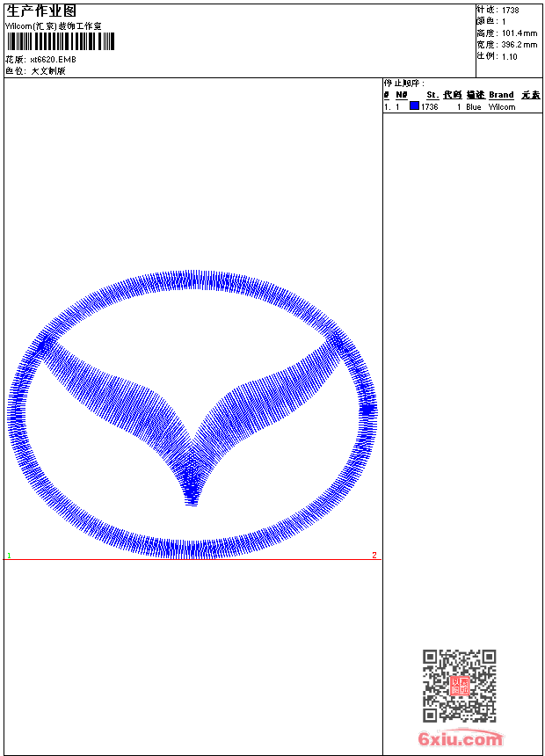Click the blue thread color swatch

pos(414,105)
